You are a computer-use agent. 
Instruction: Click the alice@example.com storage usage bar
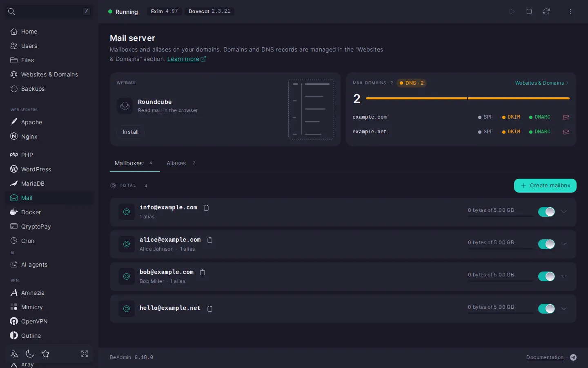[501, 248]
